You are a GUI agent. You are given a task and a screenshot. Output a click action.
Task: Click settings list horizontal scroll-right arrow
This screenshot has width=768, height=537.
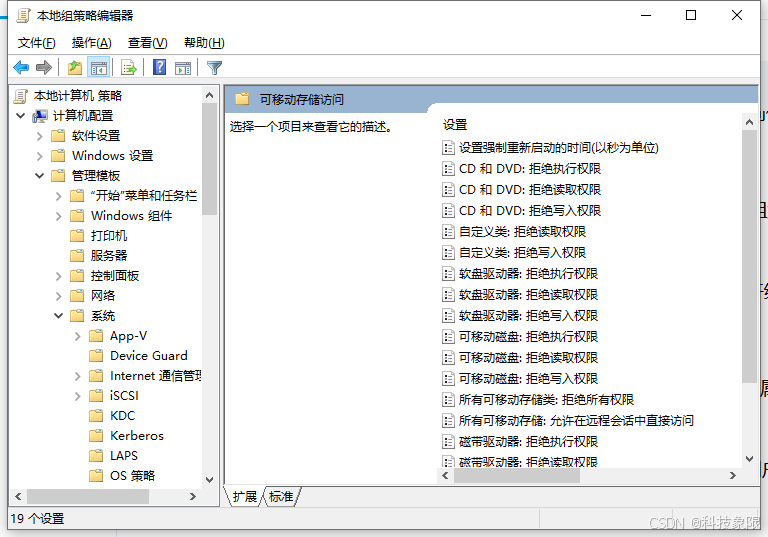point(733,475)
